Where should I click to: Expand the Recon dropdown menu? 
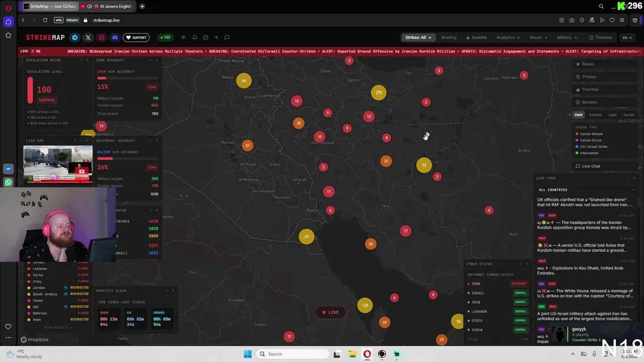point(538,37)
